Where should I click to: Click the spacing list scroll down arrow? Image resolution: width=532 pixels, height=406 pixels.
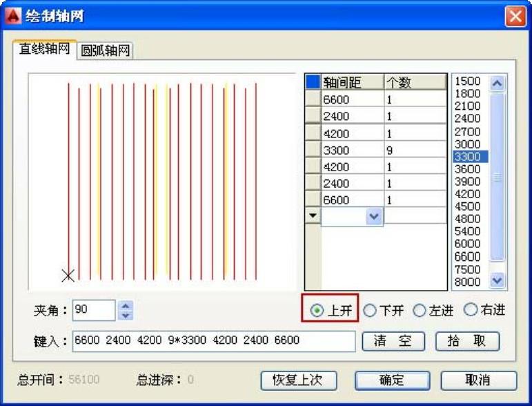pyautogui.click(x=497, y=280)
